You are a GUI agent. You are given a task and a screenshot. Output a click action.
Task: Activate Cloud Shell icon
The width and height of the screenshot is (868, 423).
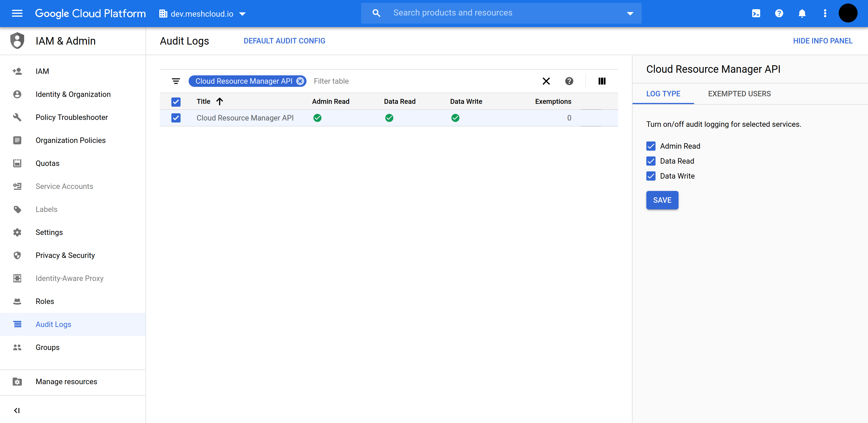click(x=756, y=14)
